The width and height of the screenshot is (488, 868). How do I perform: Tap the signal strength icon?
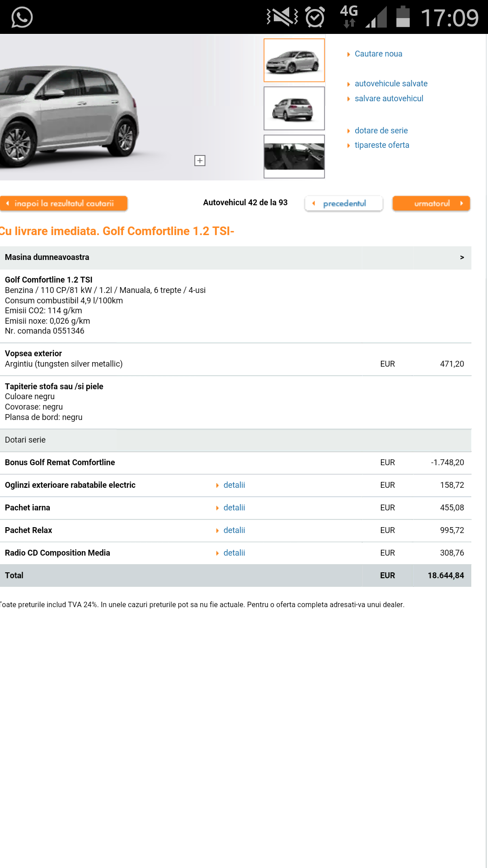376,17
